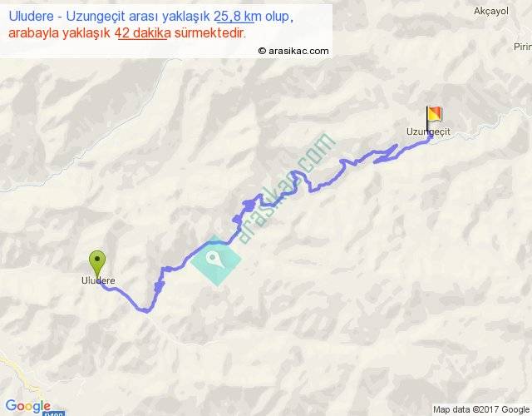Open the underlined 42 dakika duration link
This screenshot has height=416, width=532.
(x=142, y=33)
